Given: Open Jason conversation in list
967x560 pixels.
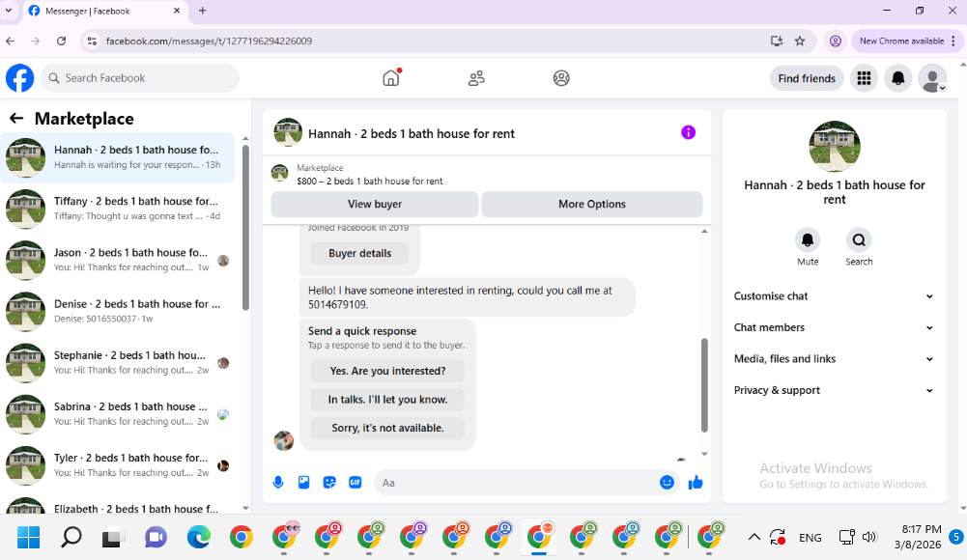Looking at the screenshot, I should [x=117, y=260].
